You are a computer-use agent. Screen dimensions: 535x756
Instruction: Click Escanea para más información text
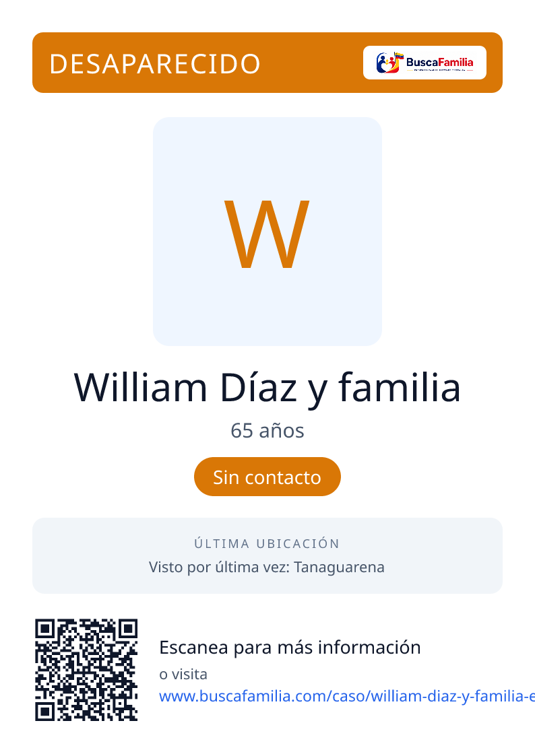click(290, 648)
